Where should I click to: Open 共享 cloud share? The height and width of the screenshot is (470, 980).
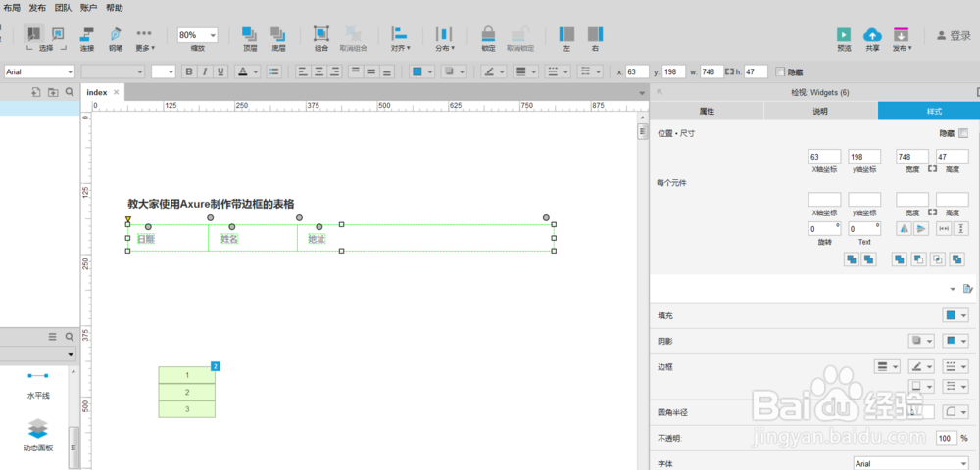[872, 39]
